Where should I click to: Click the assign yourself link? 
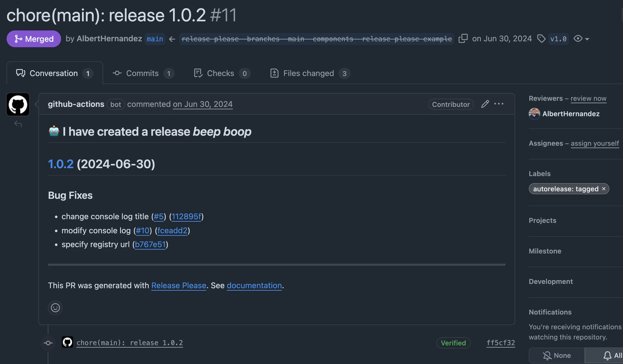coord(595,143)
